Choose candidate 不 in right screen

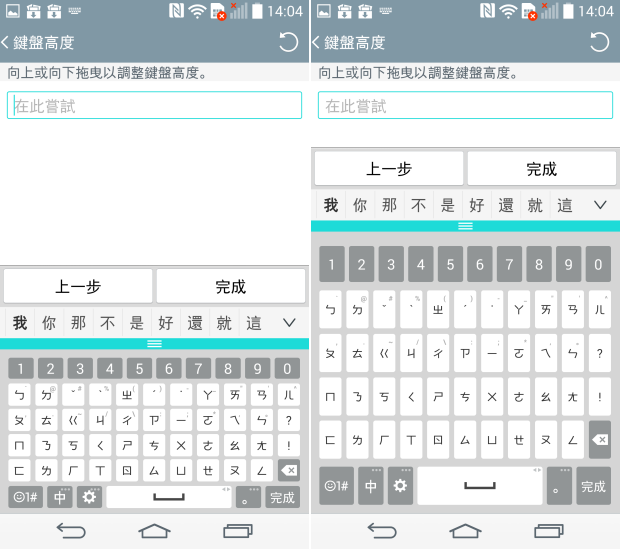pyautogui.click(x=418, y=205)
